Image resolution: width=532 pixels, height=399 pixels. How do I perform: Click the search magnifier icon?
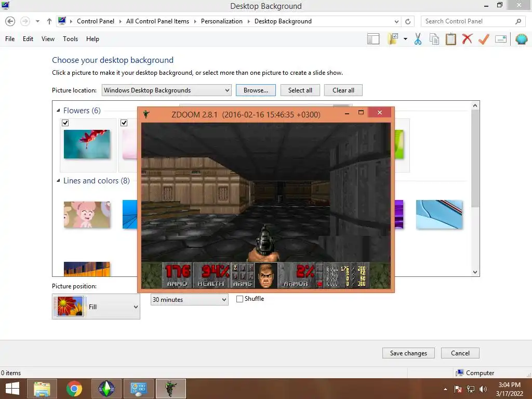[x=518, y=21]
